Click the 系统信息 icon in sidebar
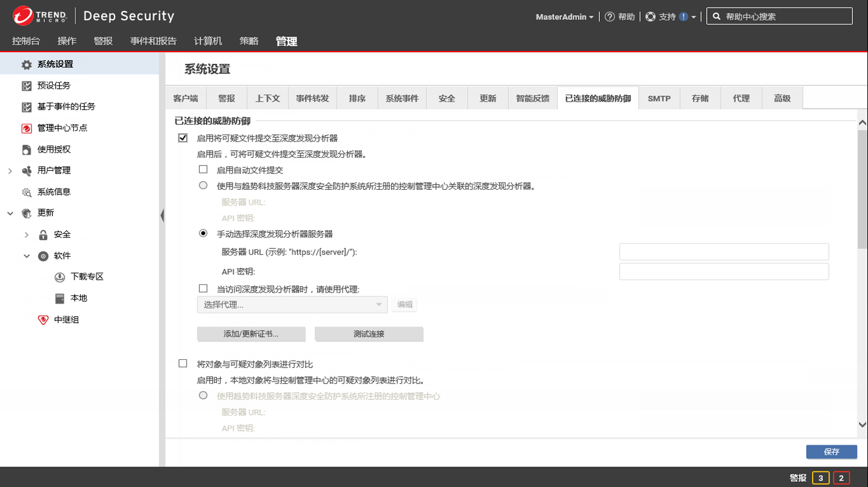Viewport: 868px width, 487px height. pyautogui.click(x=26, y=192)
